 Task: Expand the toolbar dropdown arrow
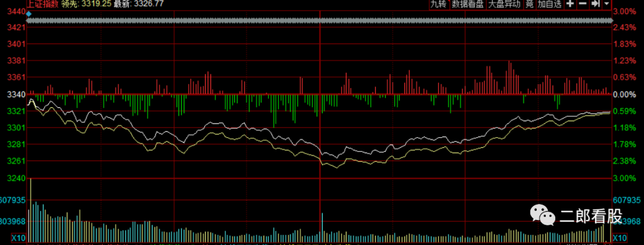click(x=606, y=4)
